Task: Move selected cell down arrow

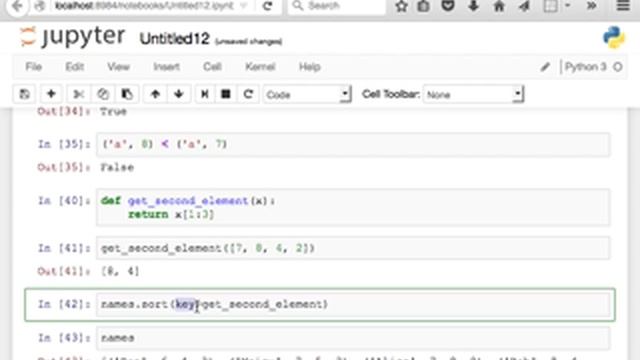Action: [x=178, y=94]
